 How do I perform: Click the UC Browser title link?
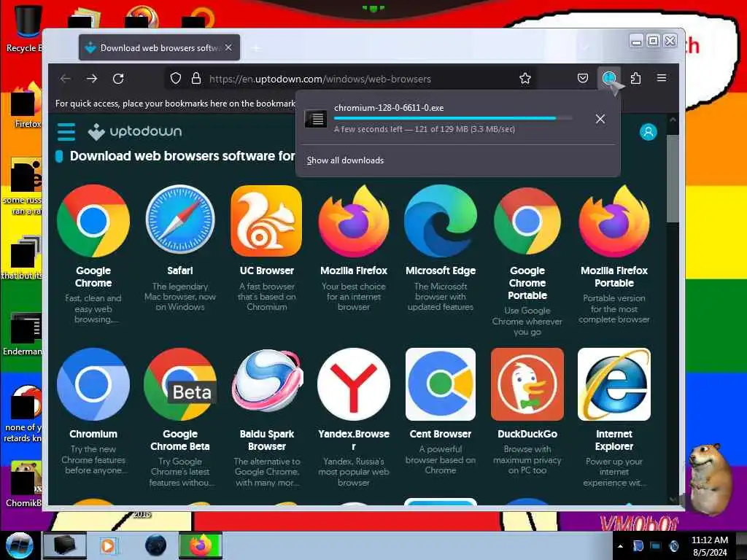click(x=267, y=271)
